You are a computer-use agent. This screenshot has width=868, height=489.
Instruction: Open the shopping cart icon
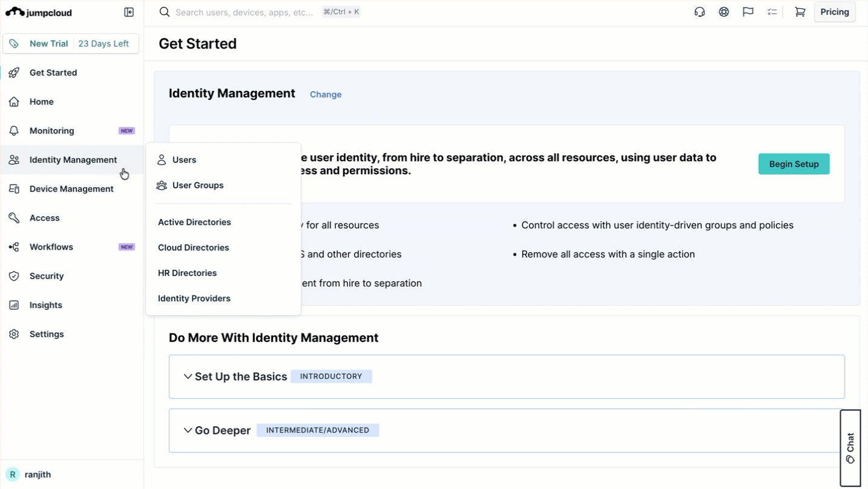coord(800,12)
